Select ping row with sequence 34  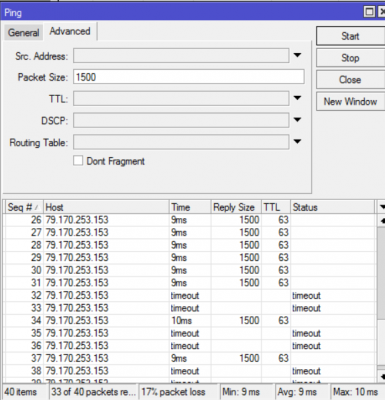point(190,320)
